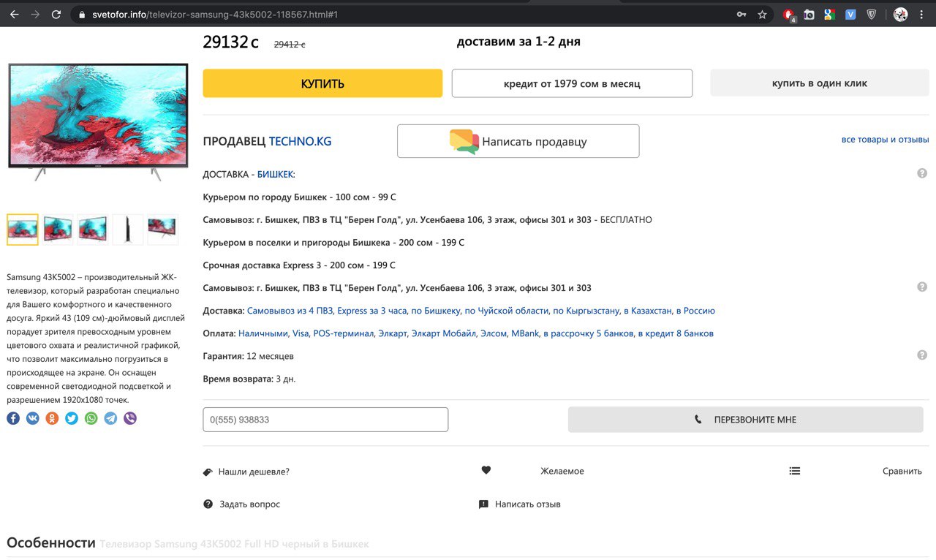Screen dimensions: 936x560
Task: Click купить в один клик button
Action: tap(820, 83)
